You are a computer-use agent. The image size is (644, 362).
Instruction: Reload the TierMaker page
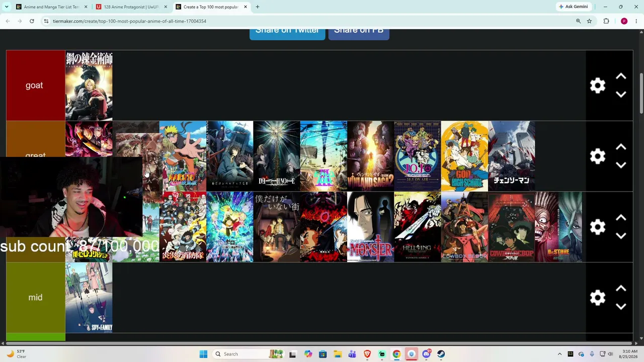click(x=32, y=21)
